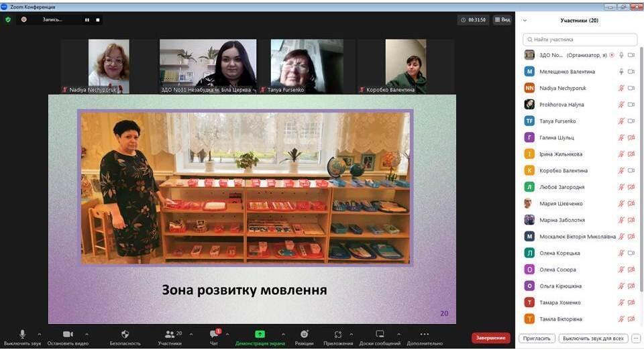Select ЗДО No31 Незабудка video thumbnail
The image size is (644, 350).
tap(208, 66)
